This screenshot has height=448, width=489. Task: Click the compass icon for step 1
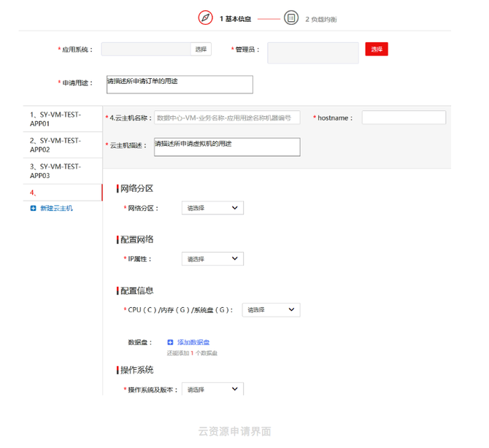pos(205,18)
